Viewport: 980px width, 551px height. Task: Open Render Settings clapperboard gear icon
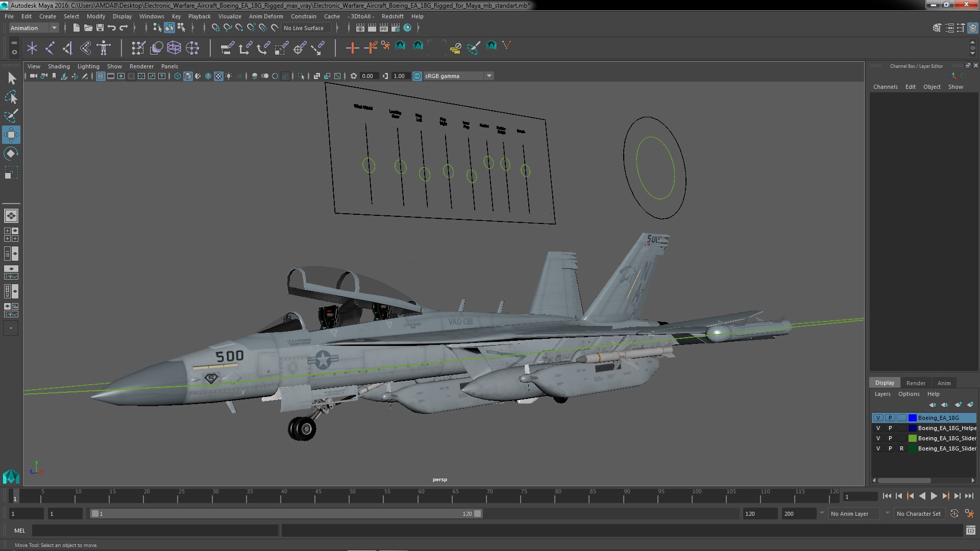(x=395, y=28)
